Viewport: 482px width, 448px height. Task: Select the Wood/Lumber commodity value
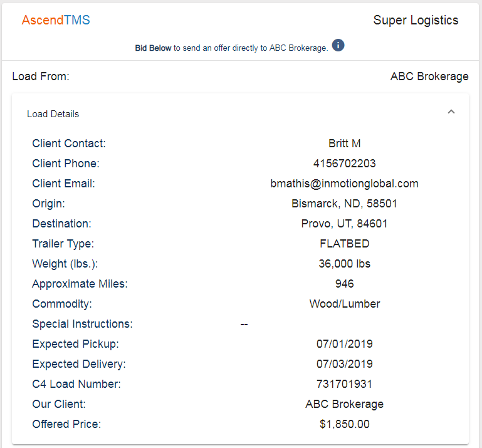click(344, 304)
